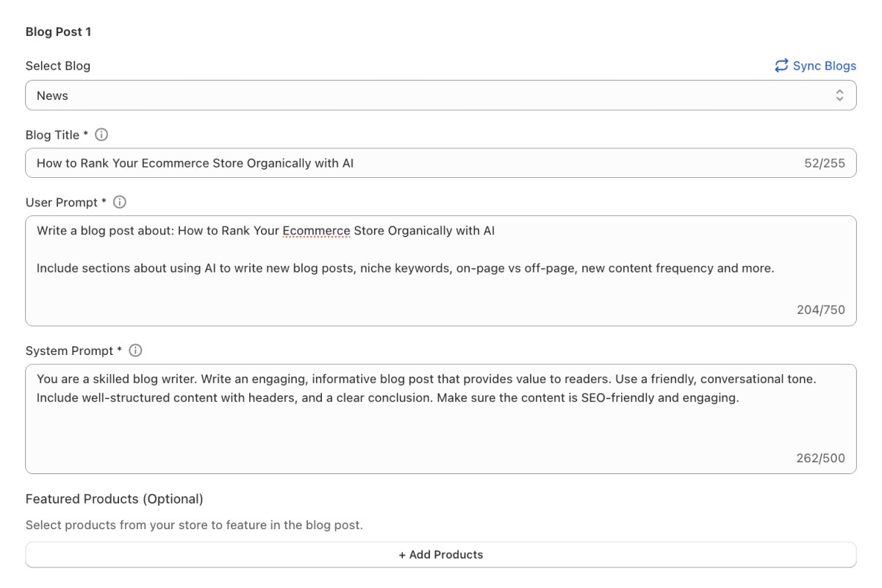Click the Sync Blogs circular arrows icon
This screenshot has width=882, height=588.
click(781, 65)
